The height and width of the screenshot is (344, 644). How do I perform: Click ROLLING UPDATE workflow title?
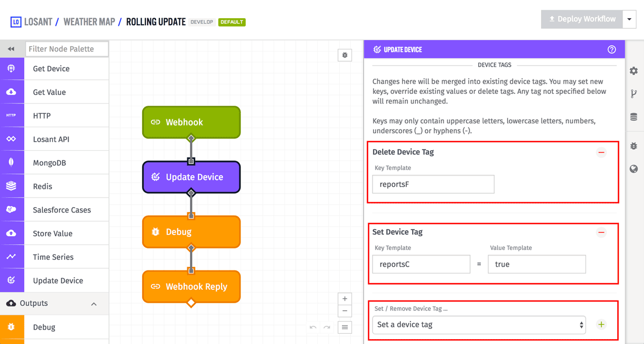tap(156, 22)
